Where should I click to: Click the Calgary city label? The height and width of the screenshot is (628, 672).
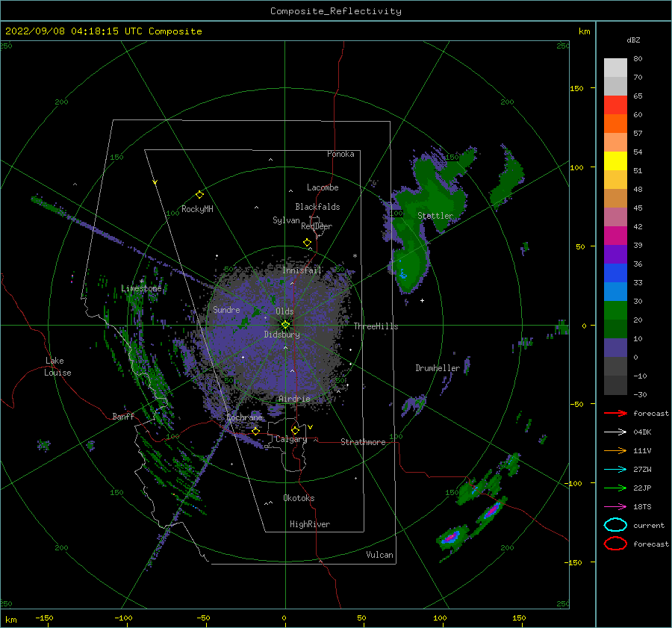point(291,439)
